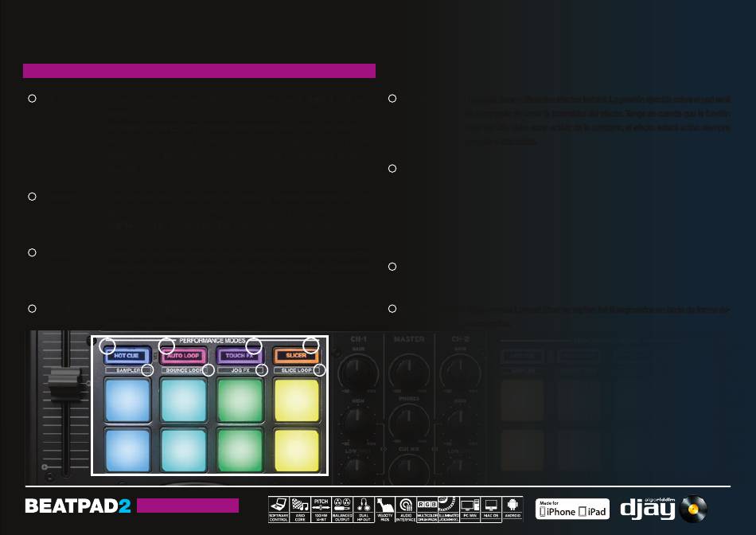Screen dimensions: 756x535
Task: Click the CH-1 gain knob
Action: (x=358, y=373)
